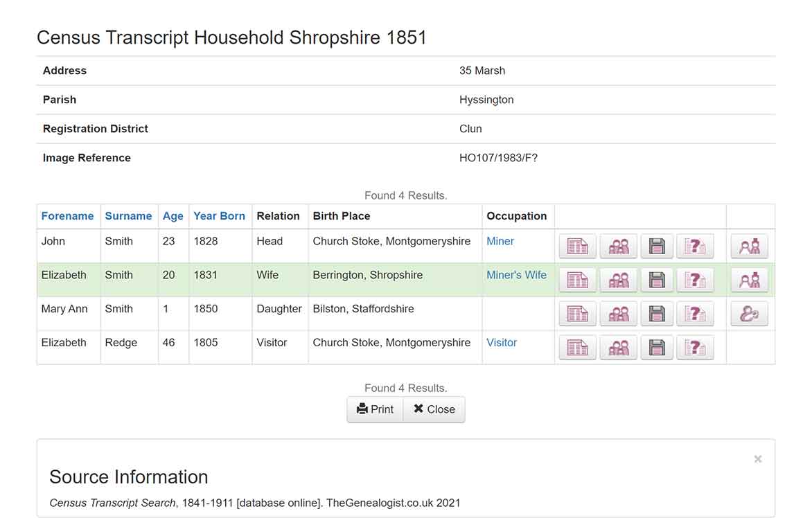Sort results by Surname column
The height and width of the screenshot is (518, 812).
[x=128, y=216]
